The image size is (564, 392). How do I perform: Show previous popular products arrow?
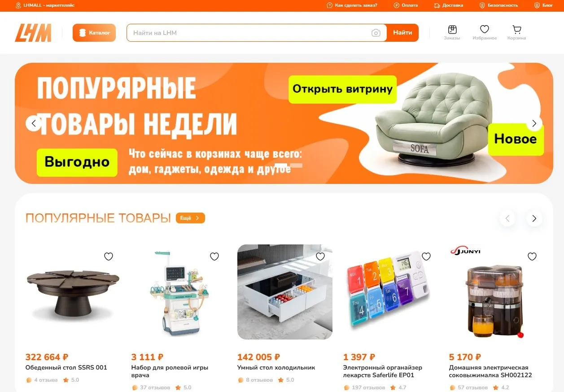(x=507, y=218)
